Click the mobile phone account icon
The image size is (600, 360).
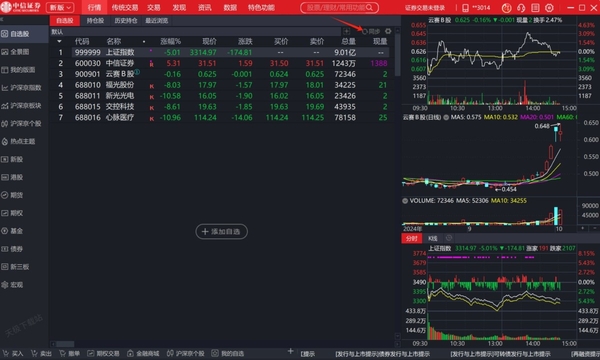(465, 8)
